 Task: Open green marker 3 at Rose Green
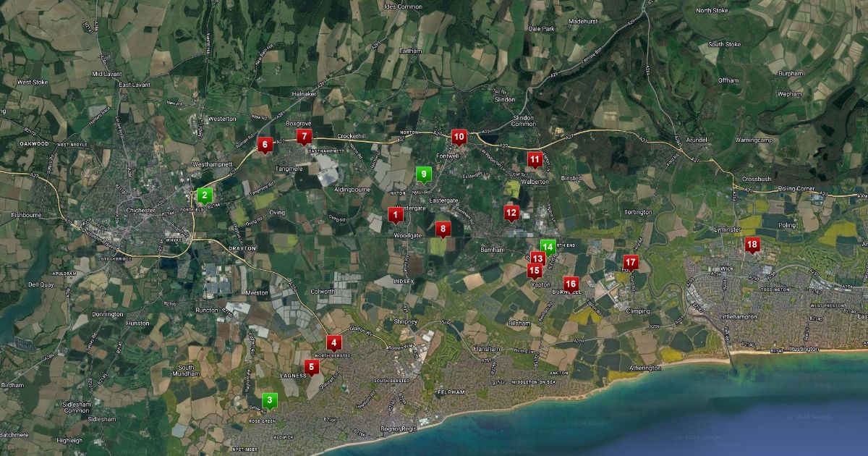click(x=270, y=399)
